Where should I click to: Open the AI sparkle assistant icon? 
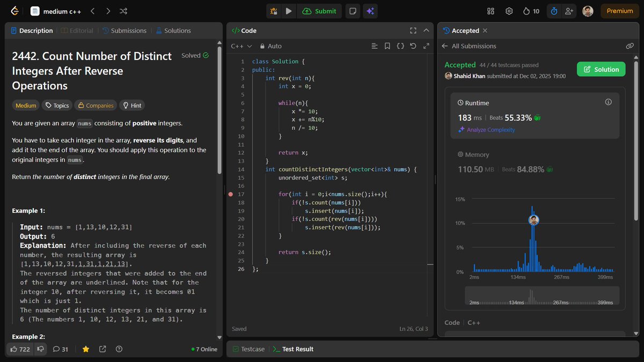pos(370,11)
